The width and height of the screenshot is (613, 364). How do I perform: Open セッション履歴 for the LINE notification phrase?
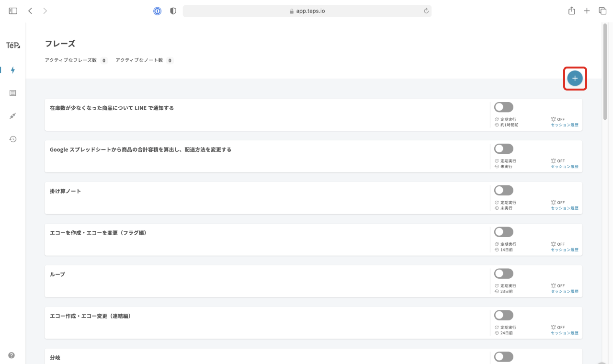(x=564, y=125)
